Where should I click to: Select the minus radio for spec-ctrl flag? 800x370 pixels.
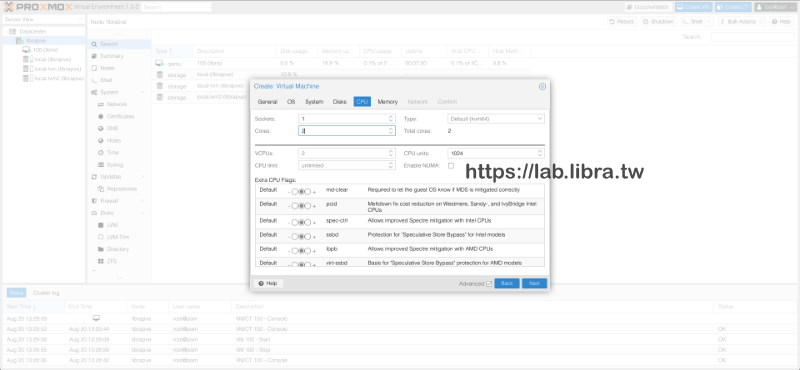[x=295, y=223]
